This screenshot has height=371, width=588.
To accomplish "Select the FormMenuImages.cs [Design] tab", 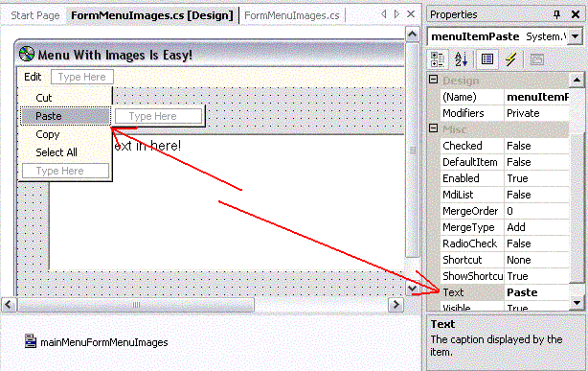I will click(x=152, y=15).
